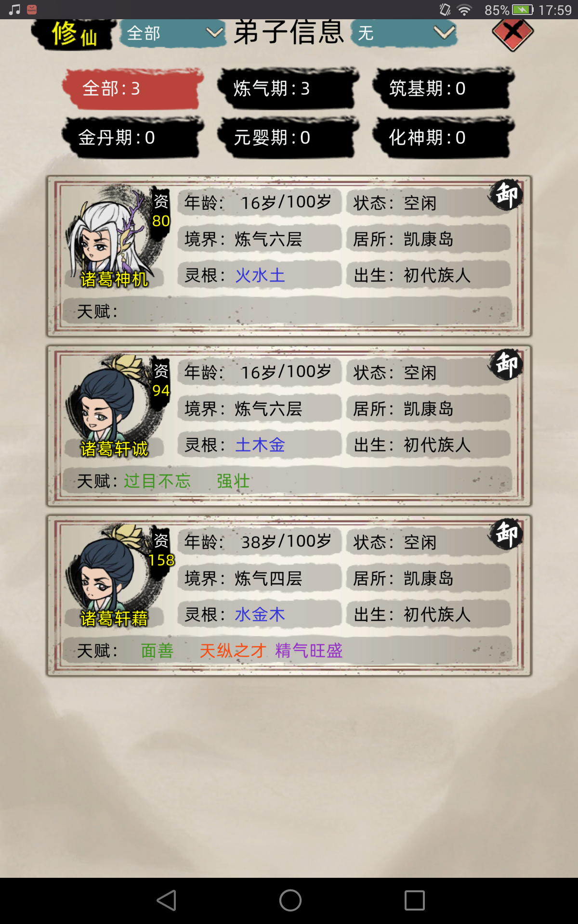Select the 全部: 3 filter tab

[132, 89]
